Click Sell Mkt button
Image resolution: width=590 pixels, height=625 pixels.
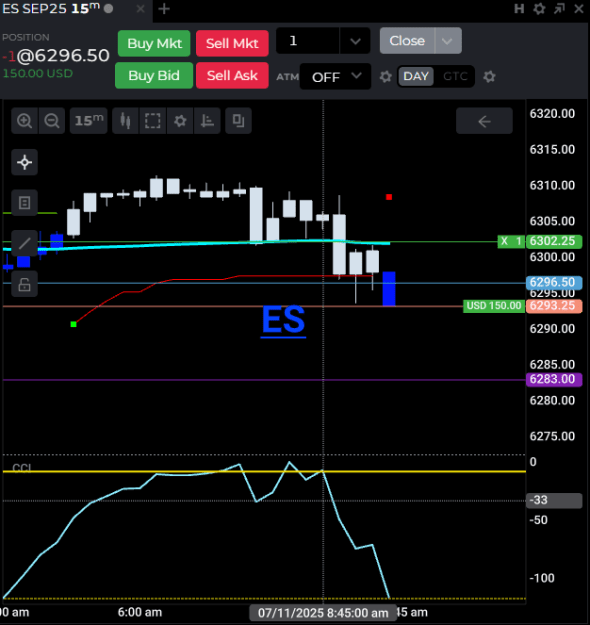click(232, 43)
